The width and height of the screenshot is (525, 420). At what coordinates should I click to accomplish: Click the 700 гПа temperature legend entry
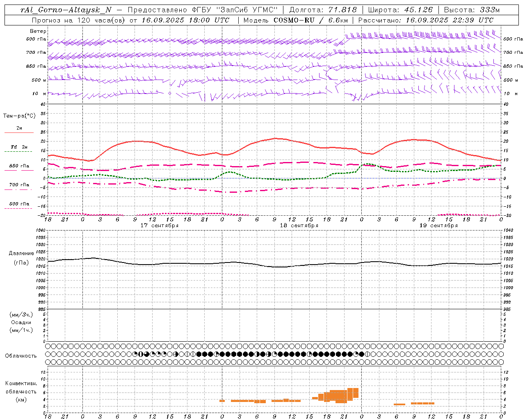click(19, 185)
